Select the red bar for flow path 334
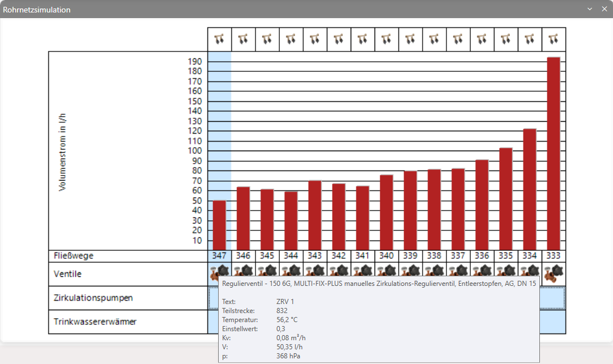The height and width of the screenshot is (364, 613). (x=530, y=190)
